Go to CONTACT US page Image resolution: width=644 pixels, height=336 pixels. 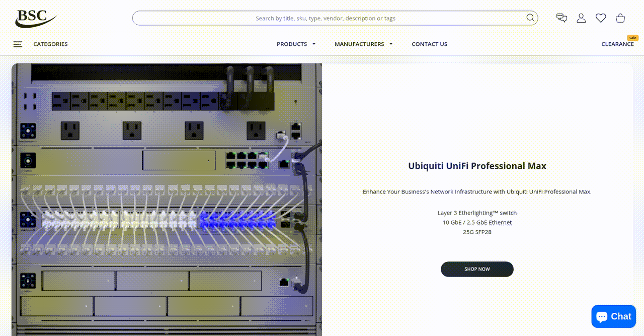coord(429,44)
